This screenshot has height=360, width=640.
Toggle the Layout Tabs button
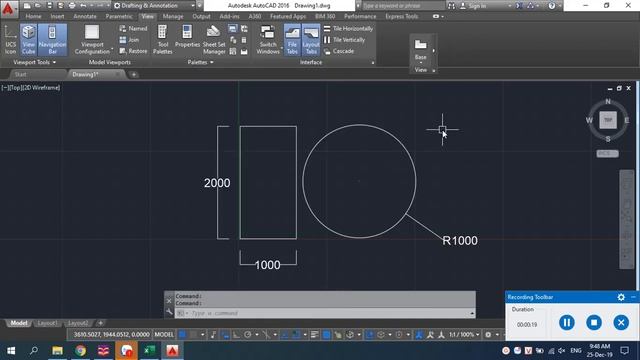click(x=311, y=40)
